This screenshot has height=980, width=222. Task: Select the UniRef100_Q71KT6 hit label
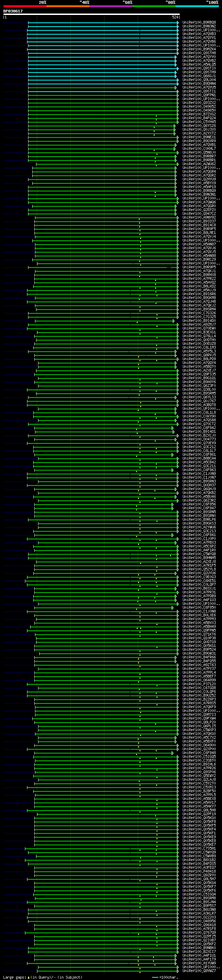coord(199,634)
